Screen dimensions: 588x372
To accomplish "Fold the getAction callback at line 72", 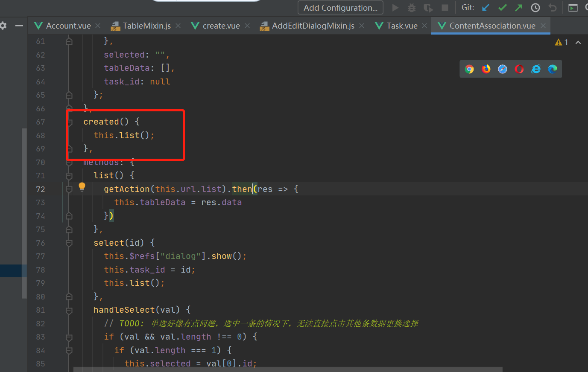I will (x=69, y=189).
